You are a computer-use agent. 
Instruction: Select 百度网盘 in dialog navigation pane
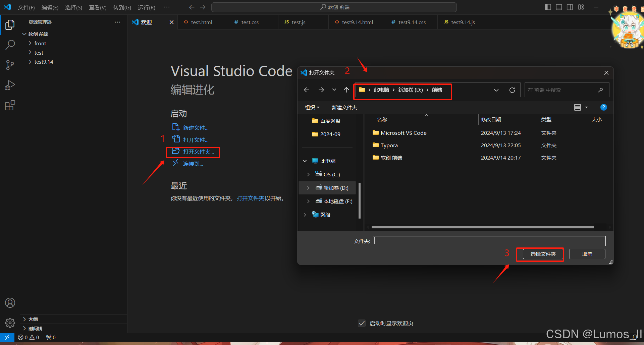tap(326, 121)
